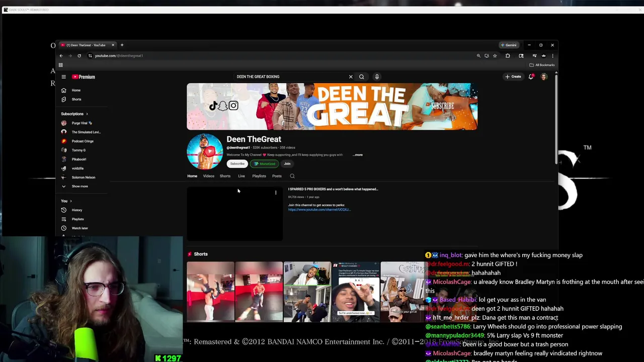Subscribe to Deen TheGreat channel

click(237, 164)
